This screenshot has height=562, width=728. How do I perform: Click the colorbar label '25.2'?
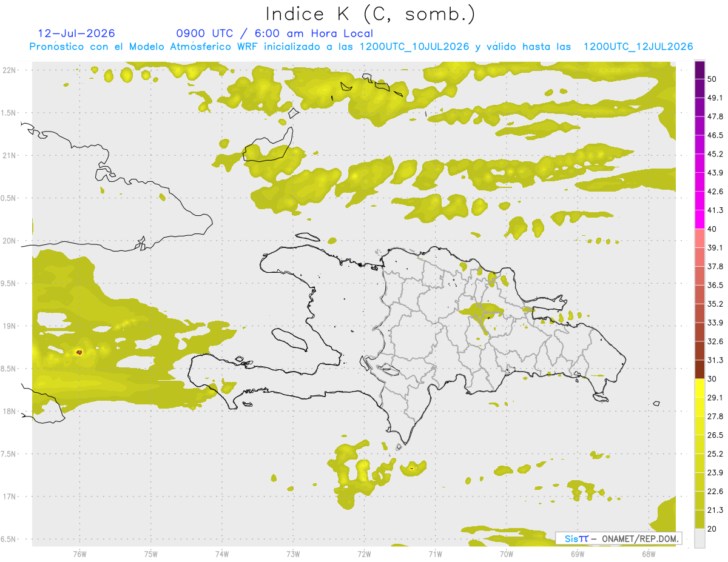pos(715,454)
